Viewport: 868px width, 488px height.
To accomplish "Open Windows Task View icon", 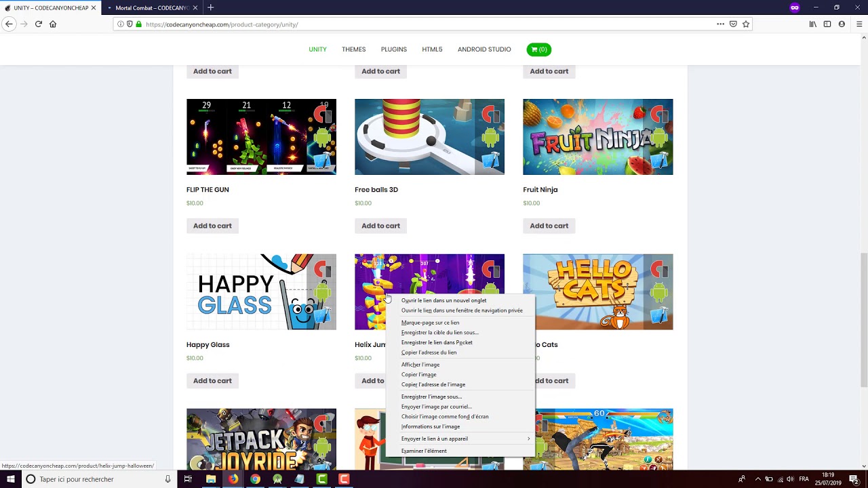I will coord(188,479).
